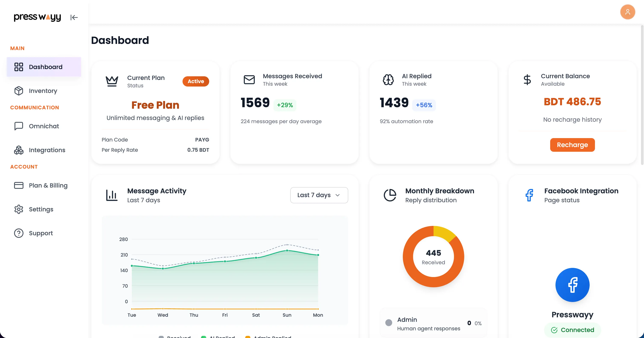Open the ACCOUNT section heading
Screen dimensions: 644x338
point(24,167)
